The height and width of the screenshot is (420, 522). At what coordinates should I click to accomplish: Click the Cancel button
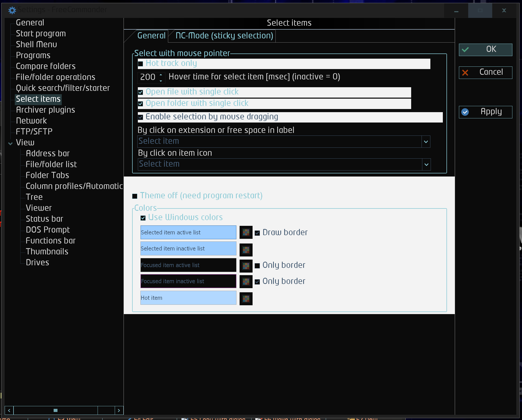[x=485, y=72]
